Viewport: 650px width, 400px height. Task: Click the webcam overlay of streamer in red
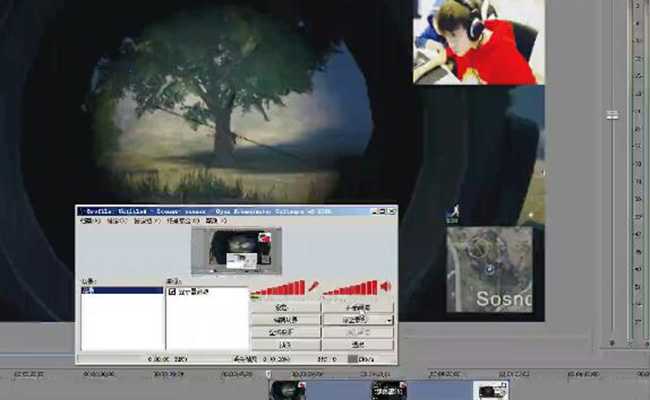point(478,42)
